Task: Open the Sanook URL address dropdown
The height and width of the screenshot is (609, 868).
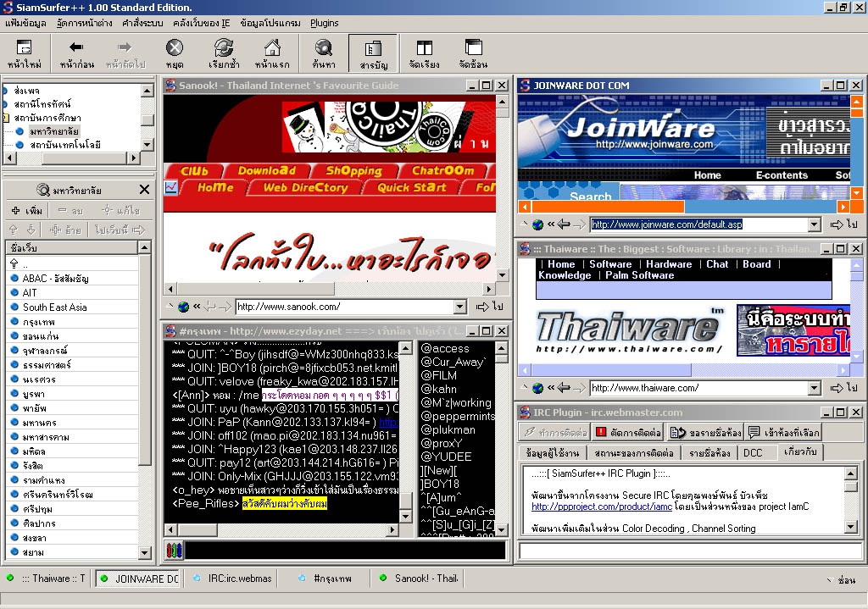Action: pos(460,307)
